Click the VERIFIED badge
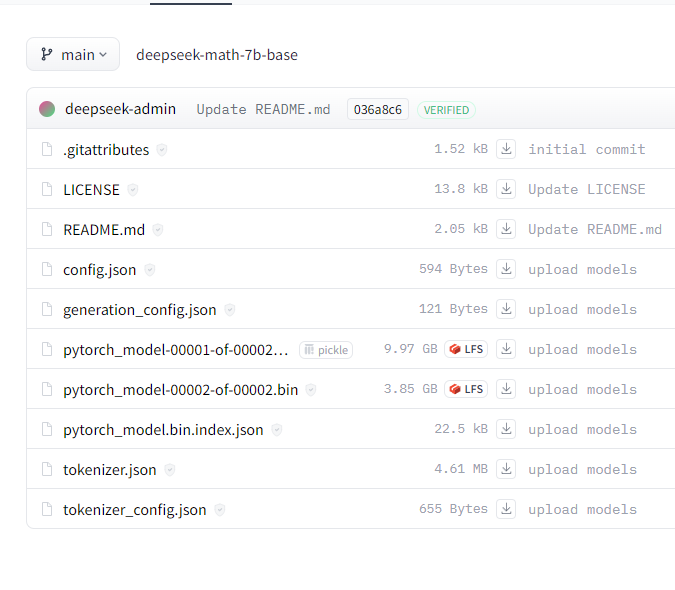Viewport: 675px width, 590px height. tap(446, 109)
